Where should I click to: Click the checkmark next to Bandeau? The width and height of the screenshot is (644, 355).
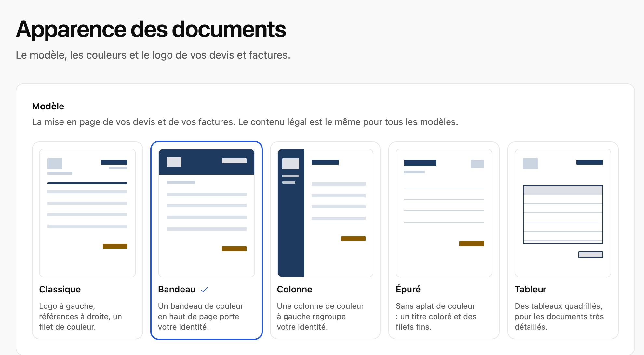pos(204,290)
